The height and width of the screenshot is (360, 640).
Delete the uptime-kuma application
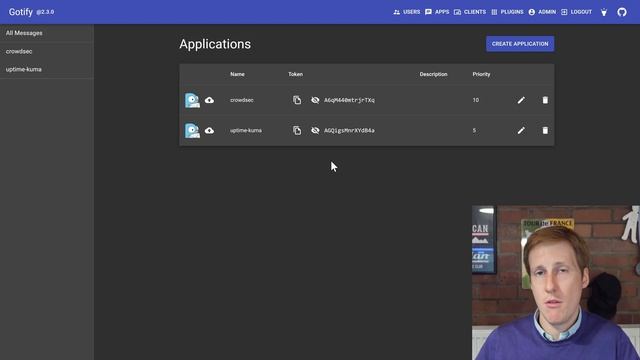[x=545, y=131]
